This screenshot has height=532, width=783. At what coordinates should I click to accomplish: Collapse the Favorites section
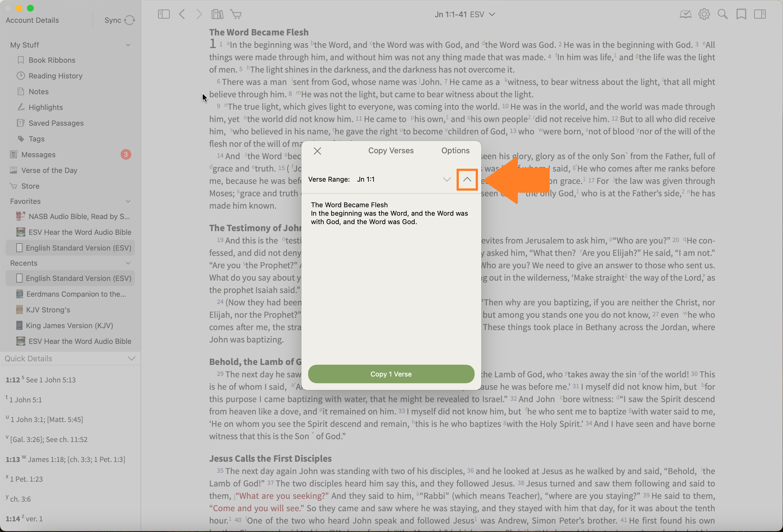(128, 201)
